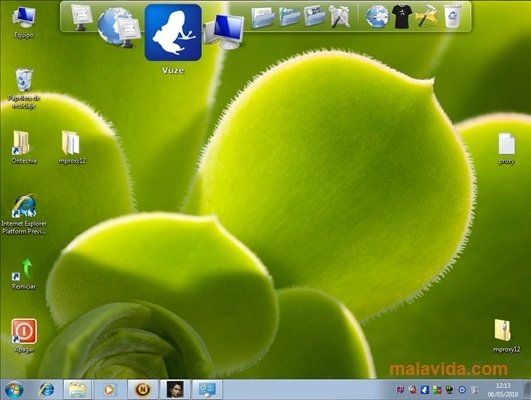Select the Internet Explorer Platform Preview shortcut
The height and width of the screenshot is (400, 531).
tap(24, 214)
